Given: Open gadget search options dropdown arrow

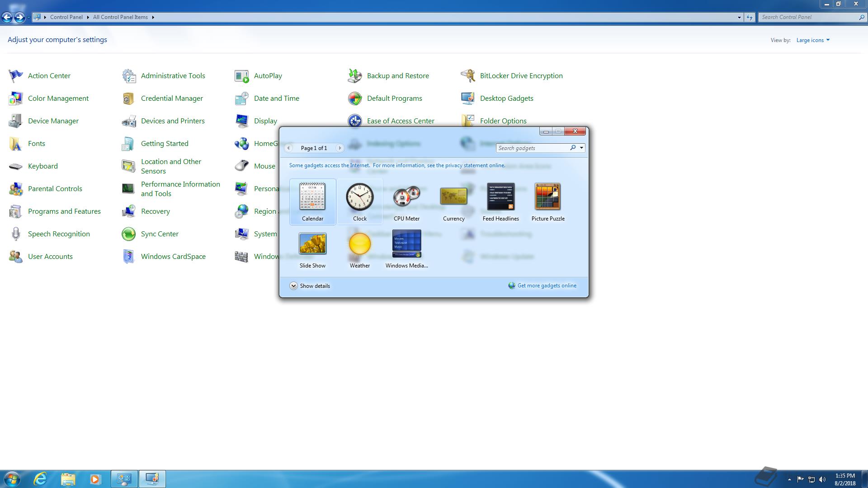Looking at the screenshot, I should (581, 148).
